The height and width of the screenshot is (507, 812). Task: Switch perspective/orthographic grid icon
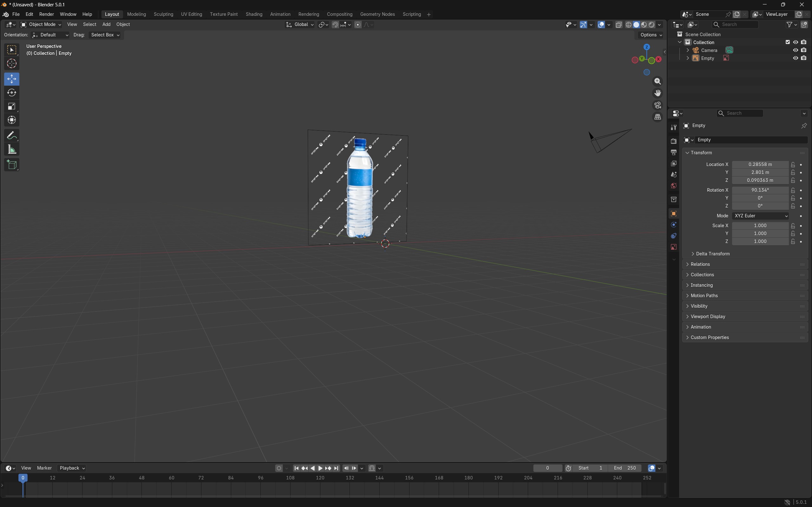click(658, 117)
